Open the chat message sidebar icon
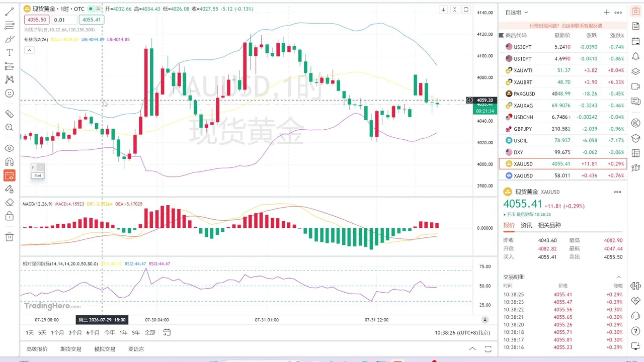 click(x=635, y=102)
